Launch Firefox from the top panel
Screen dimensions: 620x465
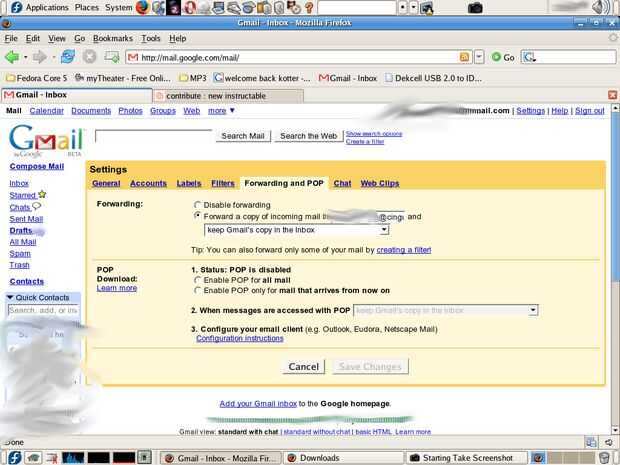pos(142,7)
